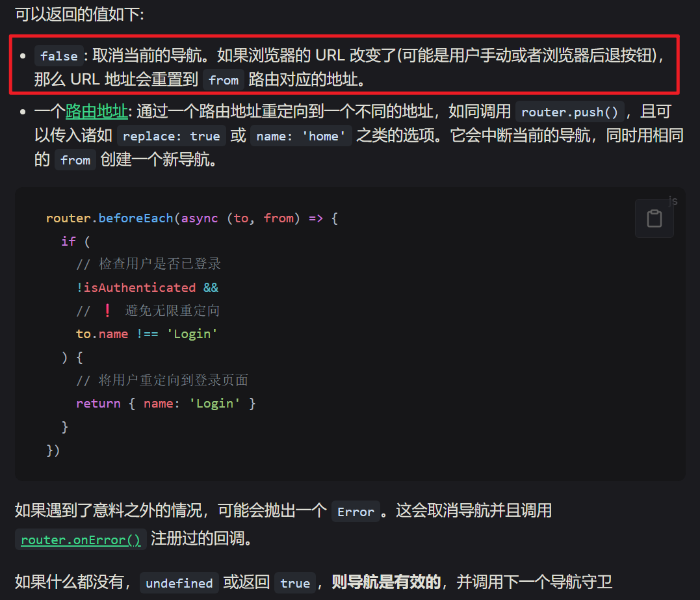Click the undefined inline code
Viewport: 700px width, 600px height.
coord(179,583)
